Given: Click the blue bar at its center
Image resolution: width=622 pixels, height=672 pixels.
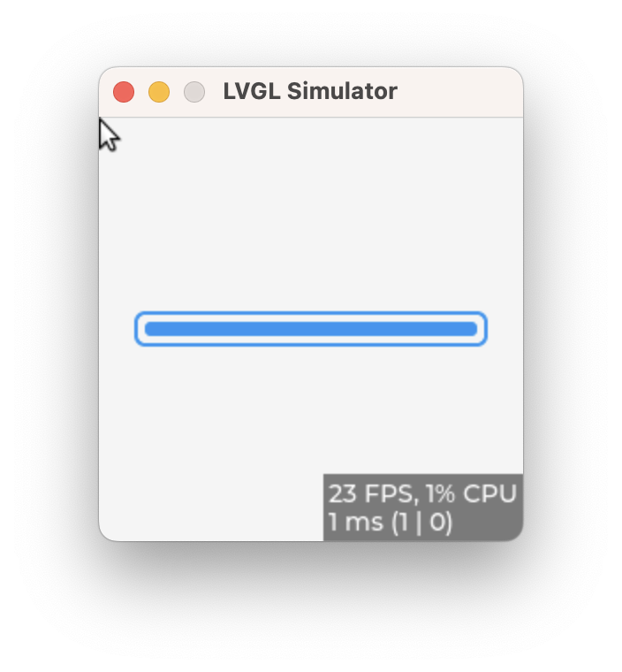Looking at the screenshot, I should pyautogui.click(x=311, y=329).
